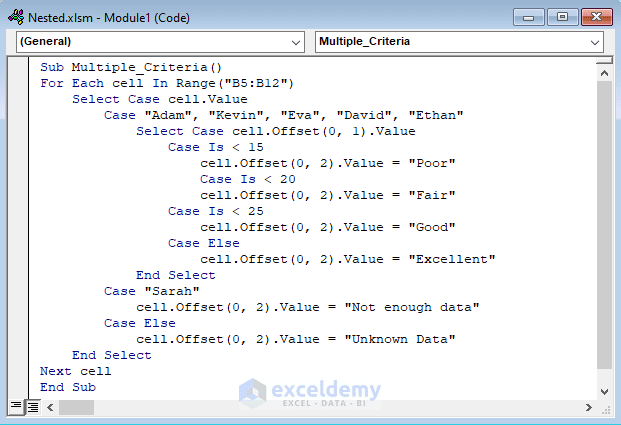The width and height of the screenshot is (621, 425).
Task: Click the "Case Is < 20" line
Action: 248,179
